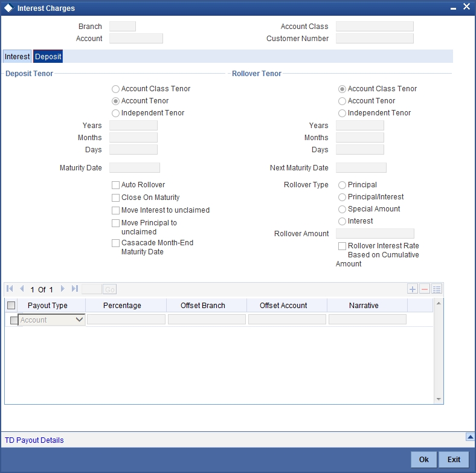476x473 pixels.
Task: Tick Close On Maturity checkbox
Action: pyautogui.click(x=115, y=198)
